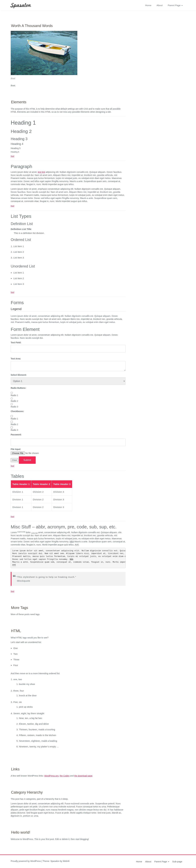
Task: Open the 'Category Hierarchy' post title
Action: (x=27, y=792)
